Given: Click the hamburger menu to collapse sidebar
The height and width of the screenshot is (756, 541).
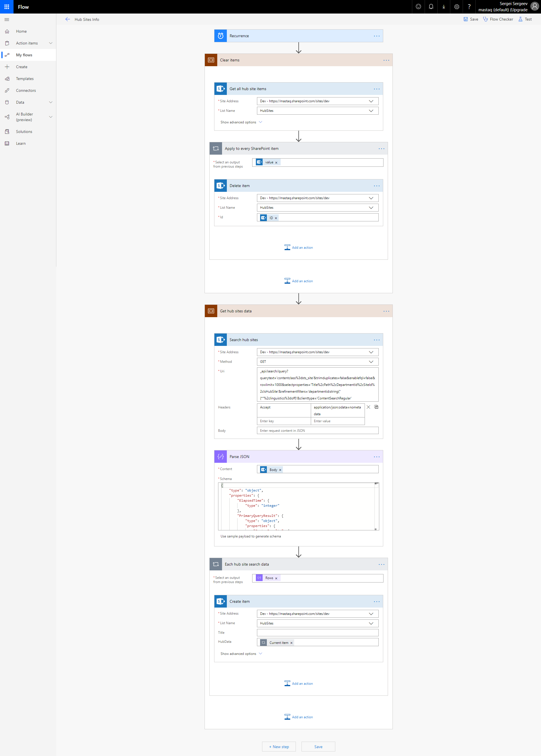Looking at the screenshot, I should [x=7, y=20].
